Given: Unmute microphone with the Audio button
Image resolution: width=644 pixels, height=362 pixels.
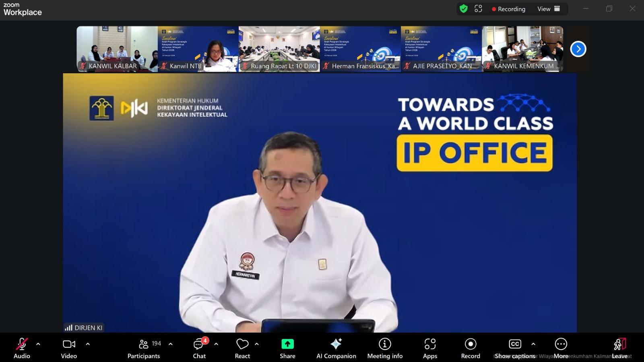Looking at the screenshot, I should click(22, 348).
